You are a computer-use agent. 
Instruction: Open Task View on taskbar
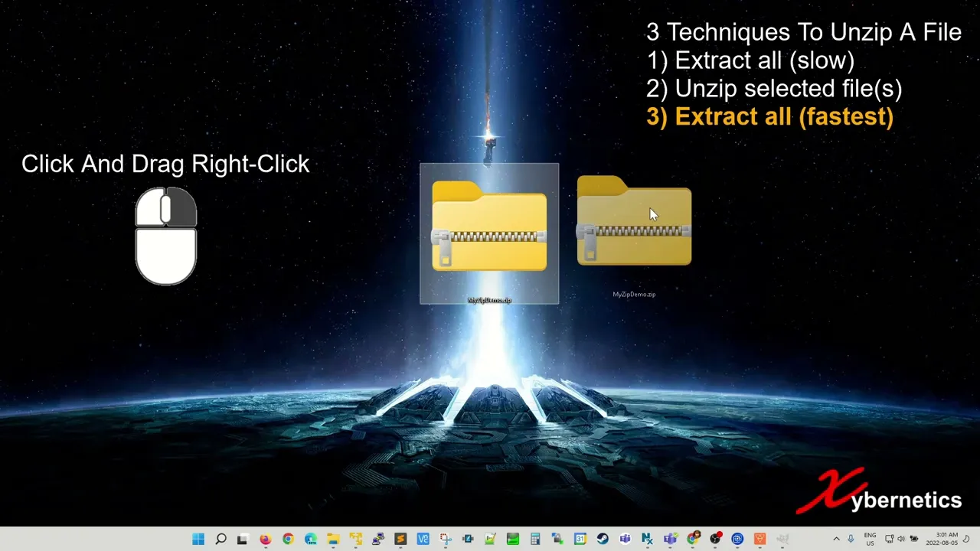243,539
